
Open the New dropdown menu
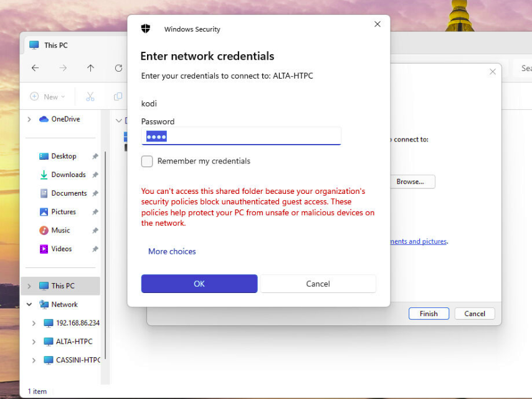(47, 97)
